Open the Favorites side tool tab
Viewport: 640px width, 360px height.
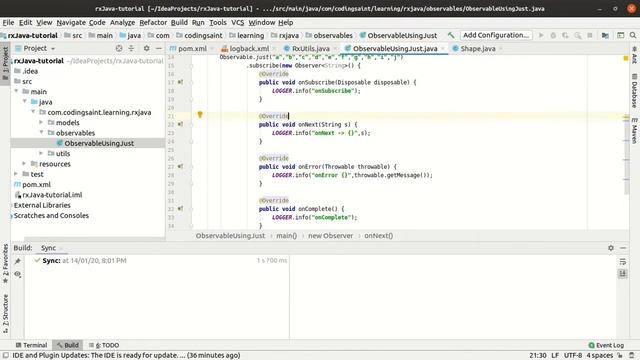(x=5, y=263)
